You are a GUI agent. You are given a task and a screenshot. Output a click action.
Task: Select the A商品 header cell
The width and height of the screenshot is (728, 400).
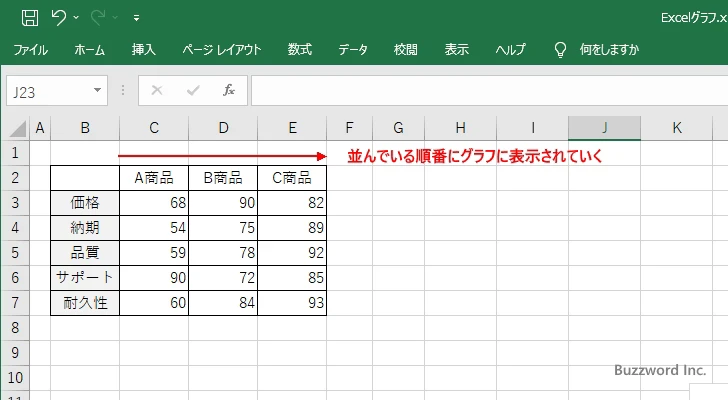[x=153, y=178]
